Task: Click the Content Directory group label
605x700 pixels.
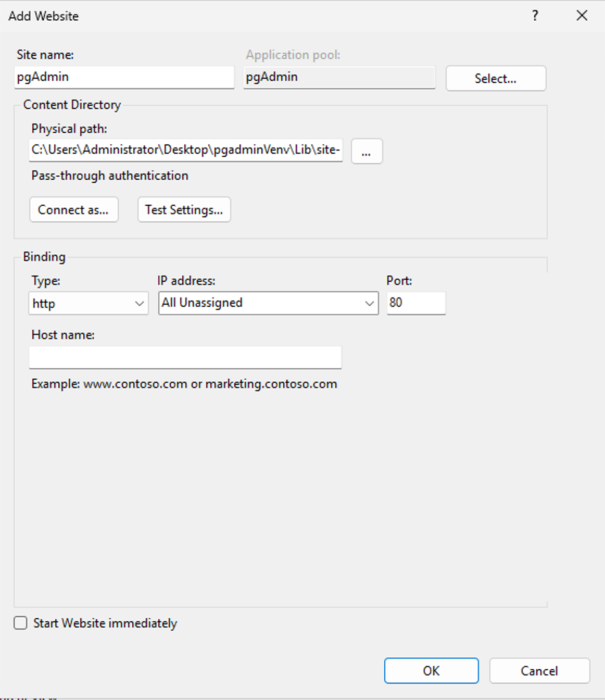Action: point(72,105)
